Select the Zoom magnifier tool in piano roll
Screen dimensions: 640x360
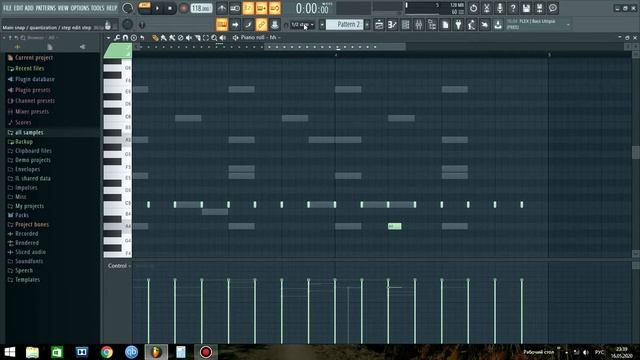tap(214, 38)
